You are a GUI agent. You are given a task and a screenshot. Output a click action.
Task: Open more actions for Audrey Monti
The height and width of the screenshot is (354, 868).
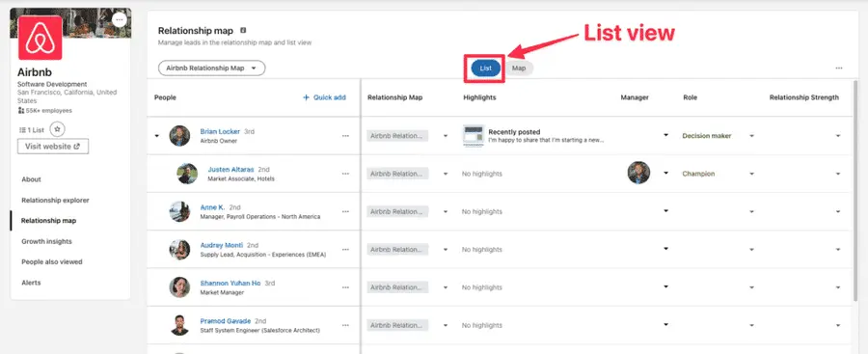346,249
